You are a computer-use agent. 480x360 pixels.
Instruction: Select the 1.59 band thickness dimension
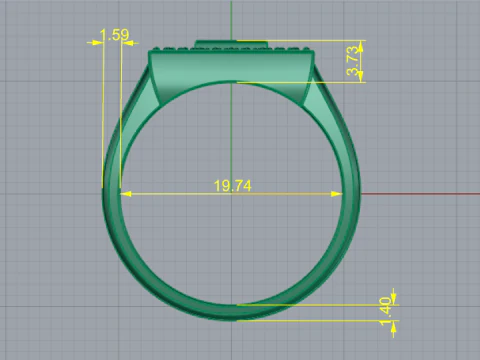(114, 35)
